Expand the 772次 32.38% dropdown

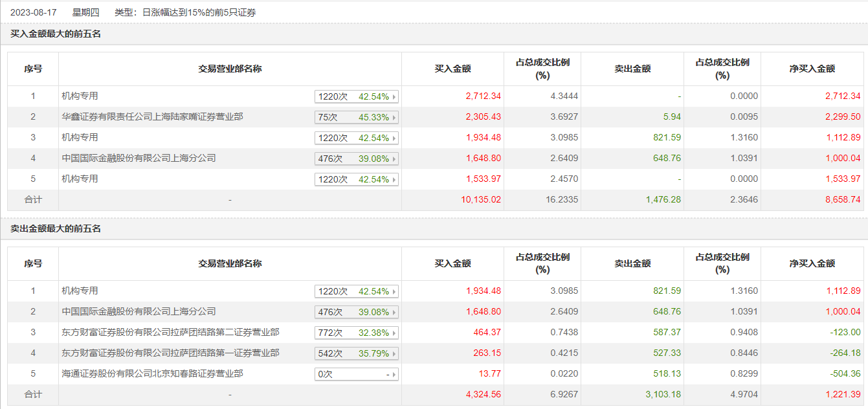click(356, 333)
